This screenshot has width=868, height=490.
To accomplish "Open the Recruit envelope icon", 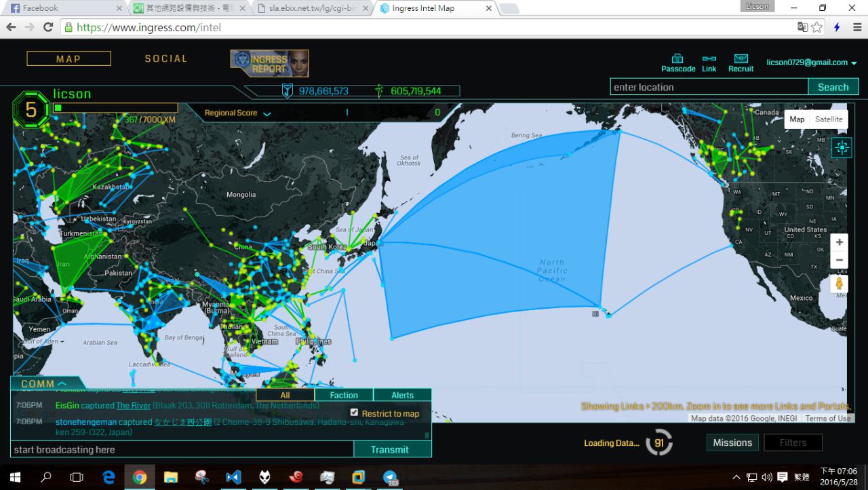I will 741,59.
